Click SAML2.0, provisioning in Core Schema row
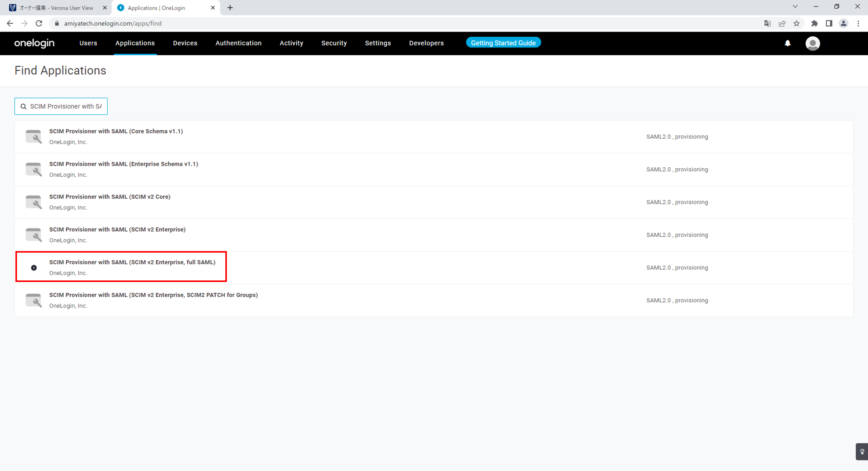Viewport: 868px width, 471px height. pos(677,137)
